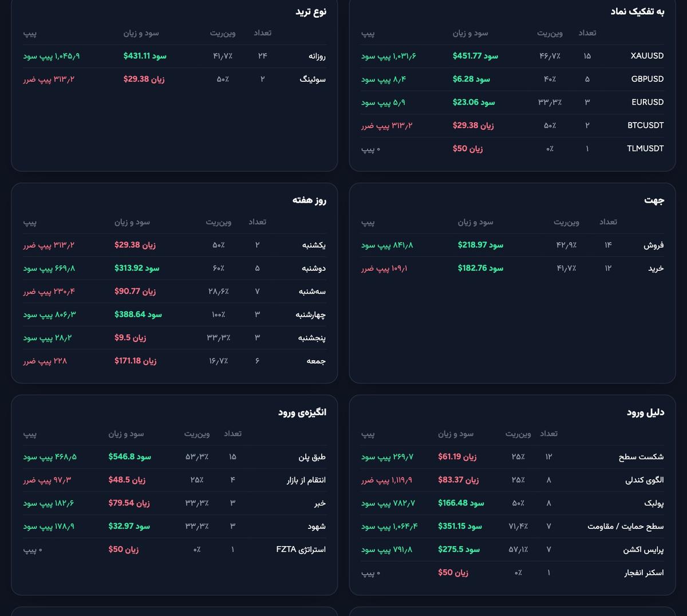The width and height of the screenshot is (687, 616).
Task: Click the 'اسکنر انفجار' entry reason label
Action: [x=644, y=572]
